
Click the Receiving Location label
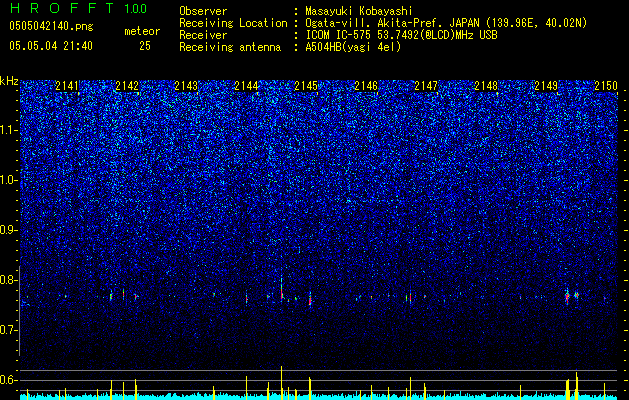233,23
